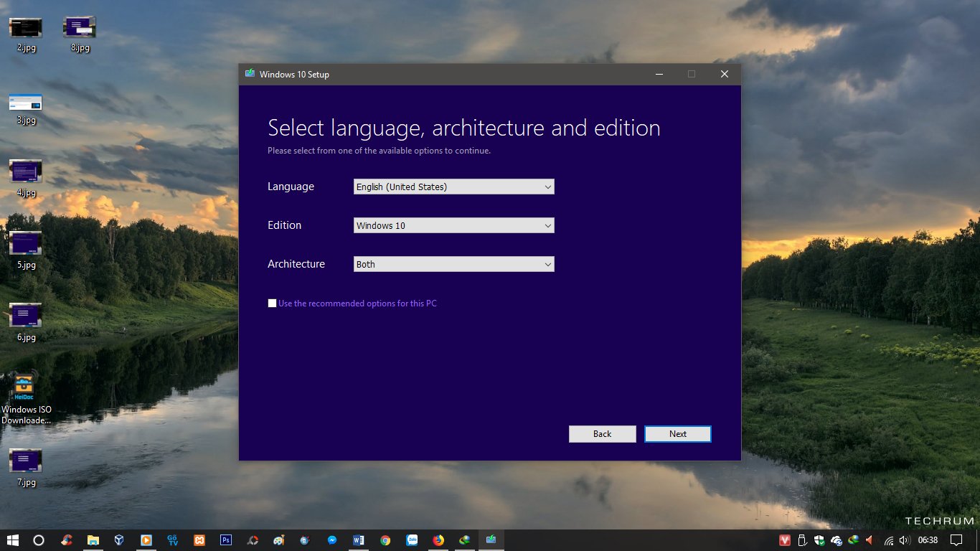The width and height of the screenshot is (980, 551).
Task: Click the Back button
Action: click(x=603, y=434)
